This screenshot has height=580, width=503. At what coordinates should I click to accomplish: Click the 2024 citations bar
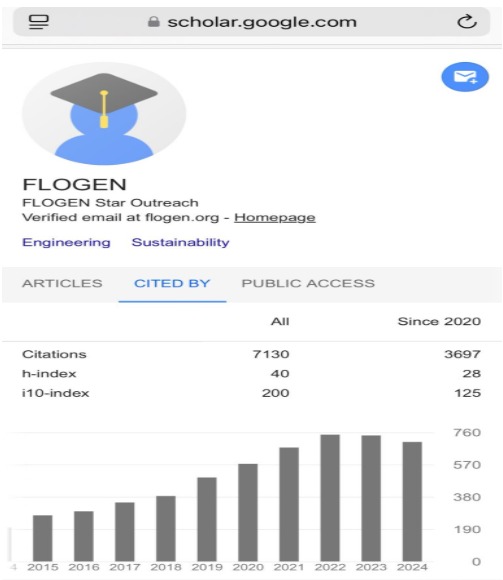pyautogui.click(x=412, y=502)
